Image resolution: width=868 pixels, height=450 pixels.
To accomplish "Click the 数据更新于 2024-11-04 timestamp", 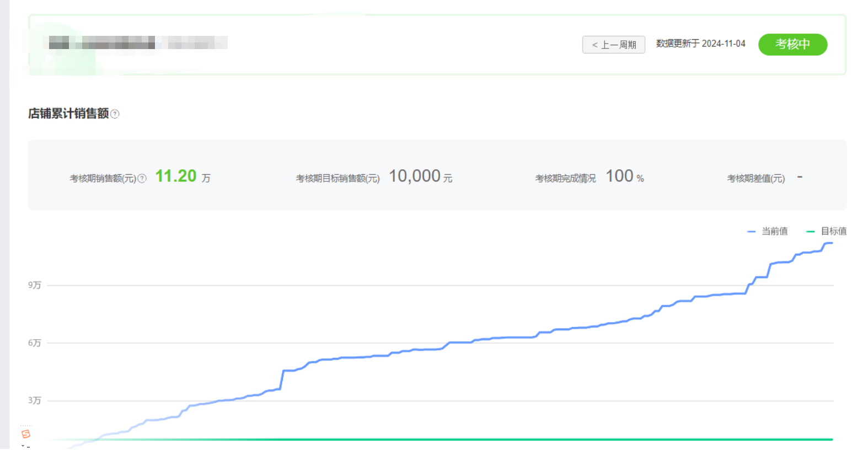I will point(700,44).
